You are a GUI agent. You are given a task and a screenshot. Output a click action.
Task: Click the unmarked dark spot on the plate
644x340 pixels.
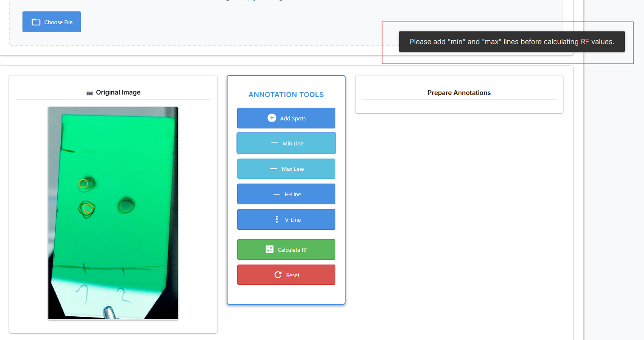pos(126,206)
